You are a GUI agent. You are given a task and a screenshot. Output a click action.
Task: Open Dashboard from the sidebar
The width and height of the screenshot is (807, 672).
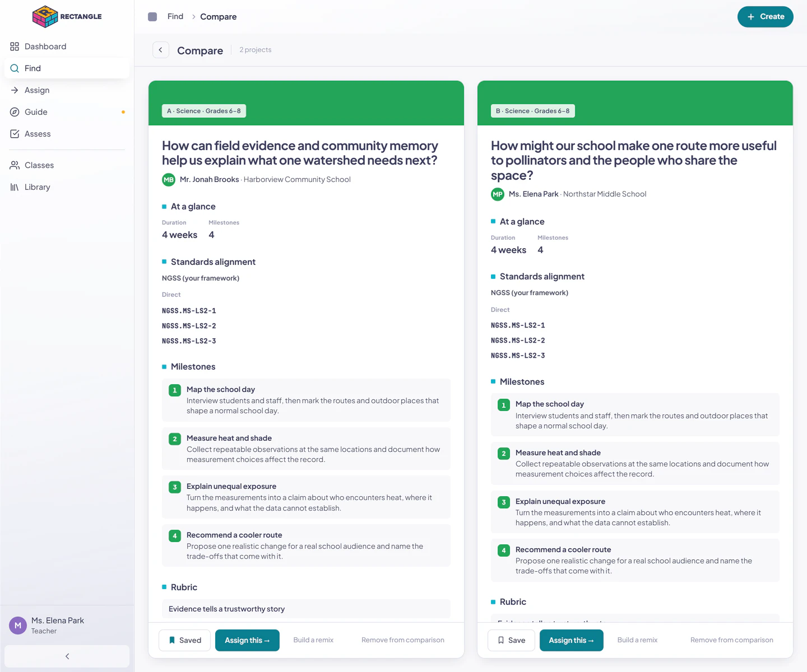click(x=67, y=46)
